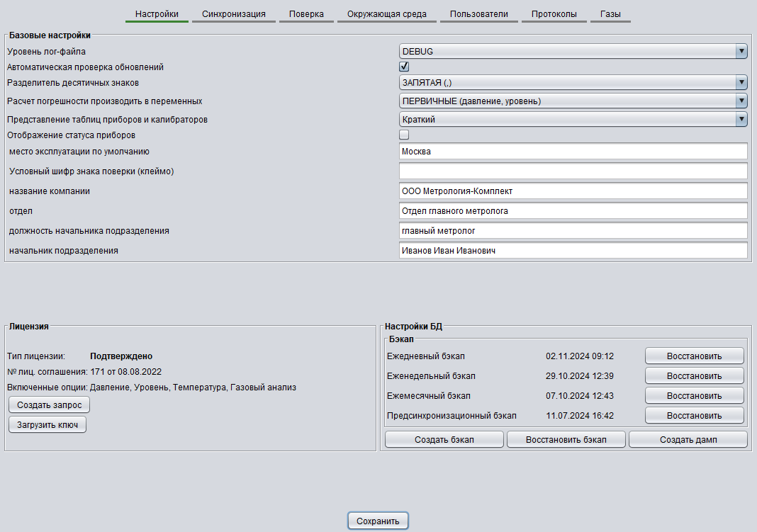The height and width of the screenshot is (532, 757).
Task: Expand the ПЕРВИЧНЫЕ error calculation dropdown
Action: (x=573, y=101)
